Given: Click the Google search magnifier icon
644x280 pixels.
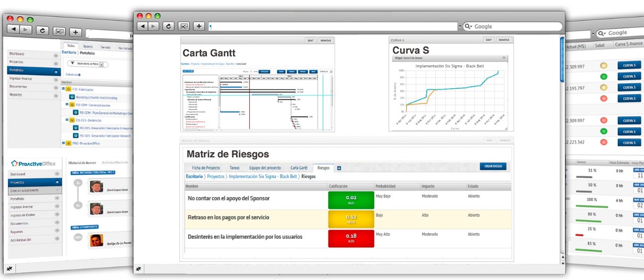Looking at the screenshot, I should pos(468,27).
